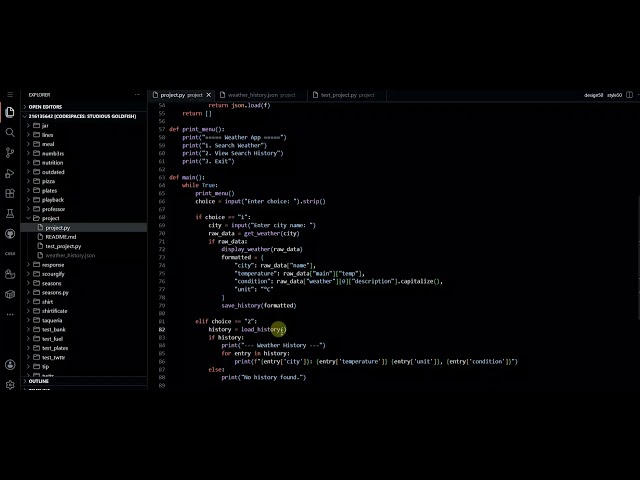Expand the jar folder
This screenshot has width=640, height=480.
(84, 125)
